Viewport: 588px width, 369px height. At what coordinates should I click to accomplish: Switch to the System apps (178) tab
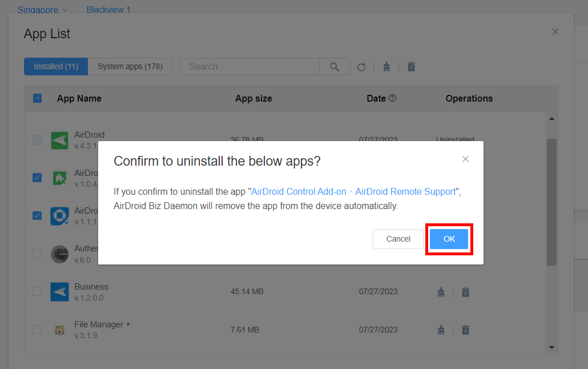pos(130,66)
